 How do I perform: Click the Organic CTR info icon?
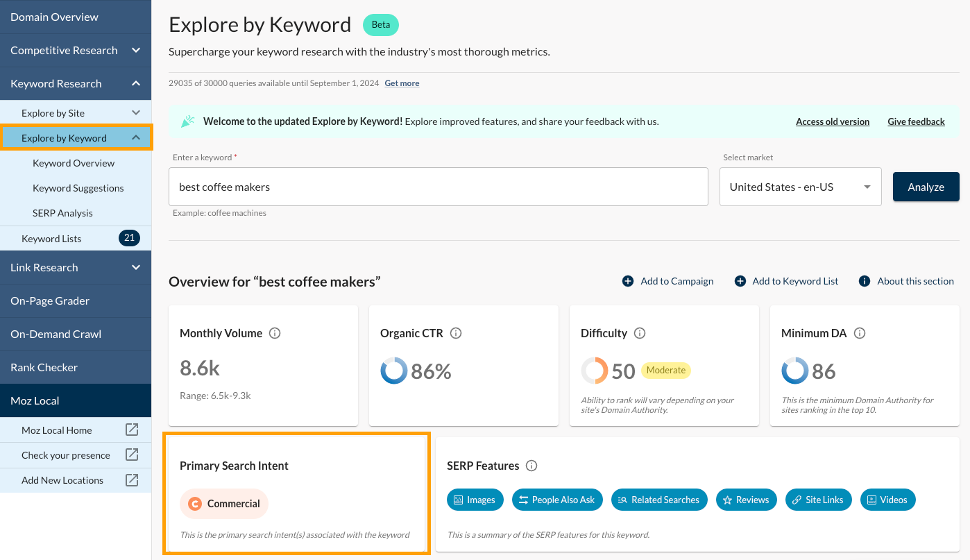(456, 333)
